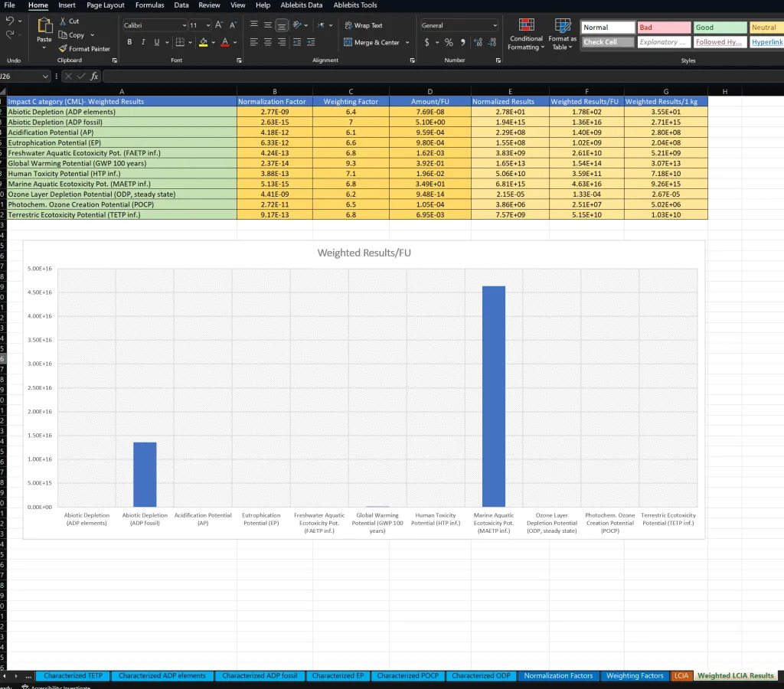Click the Comma Style icon
This screenshot has width=784, height=689.
[x=462, y=43]
